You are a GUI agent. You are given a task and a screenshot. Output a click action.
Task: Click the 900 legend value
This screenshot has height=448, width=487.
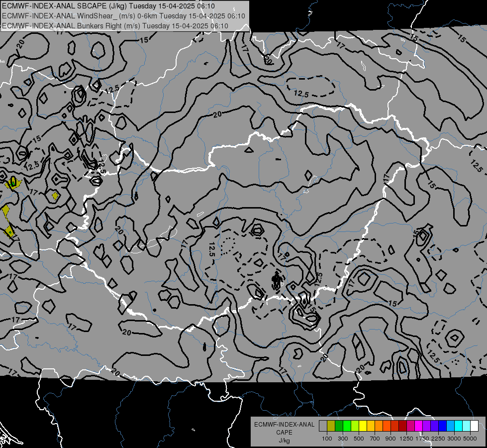390,439
